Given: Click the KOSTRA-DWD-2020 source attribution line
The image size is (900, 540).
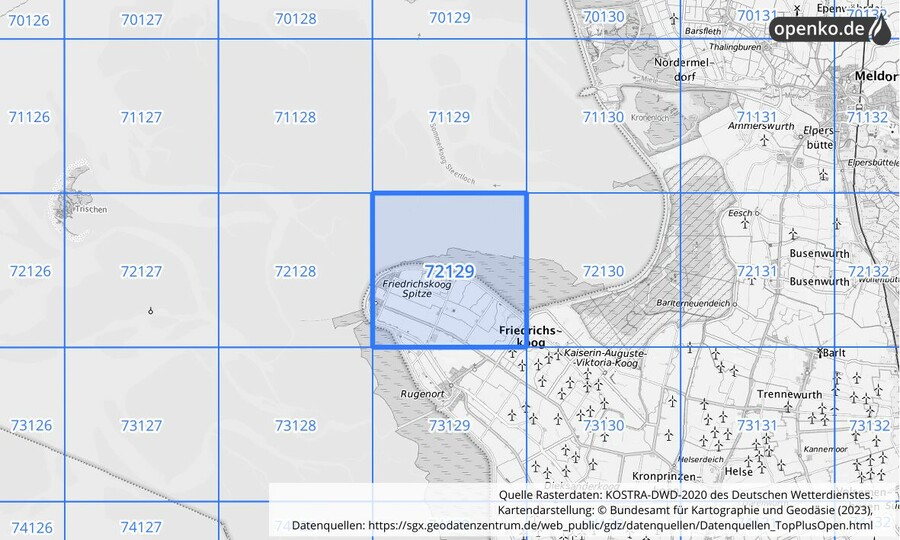Looking at the screenshot, I should [x=685, y=495].
